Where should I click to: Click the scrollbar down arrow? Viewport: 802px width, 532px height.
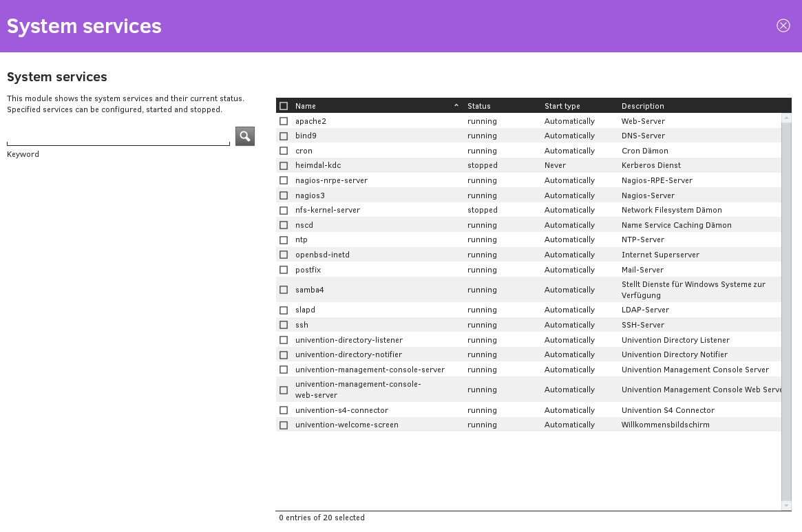(786, 506)
